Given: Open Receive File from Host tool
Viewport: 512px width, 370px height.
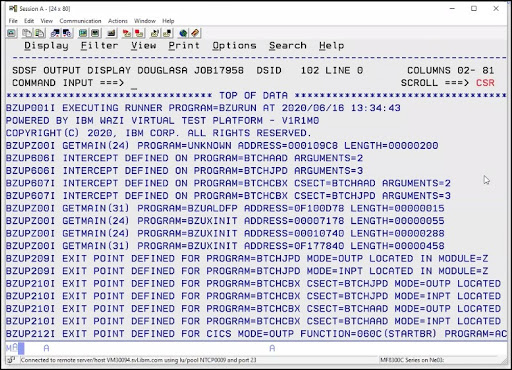Looking at the screenshot, I should pyautogui.click(x=67, y=33).
